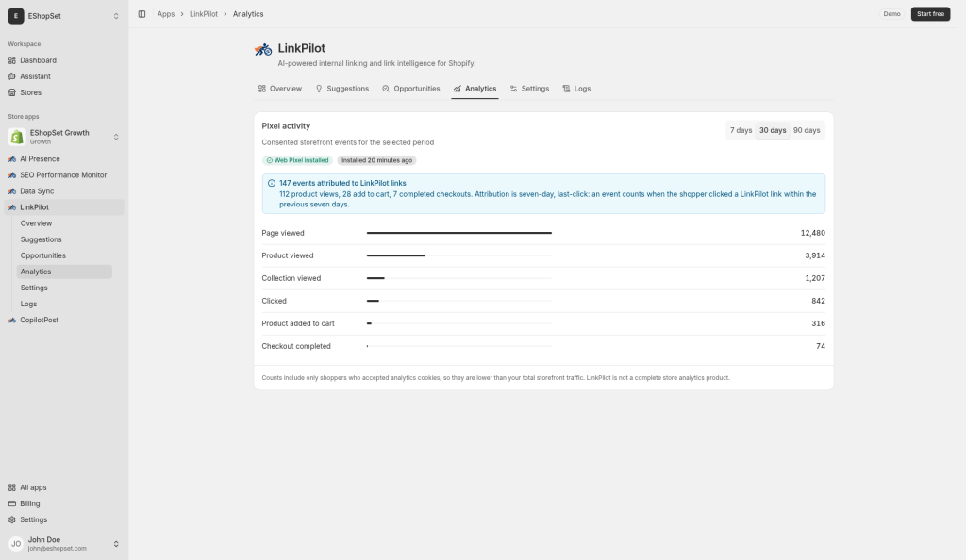Click the info icon in attribution banner
The height and width of the screenshot is (560, 966).
click(x=271, y=183)
